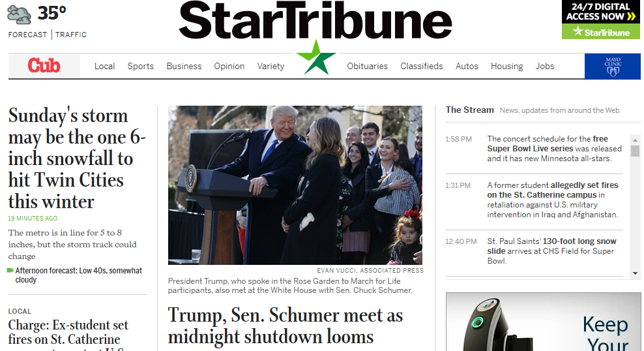Image resolution: width=644 pixels, height=351 pixels.
Task: Click the Stream scrollbar down arrow
Action: [x=635, y=273]
